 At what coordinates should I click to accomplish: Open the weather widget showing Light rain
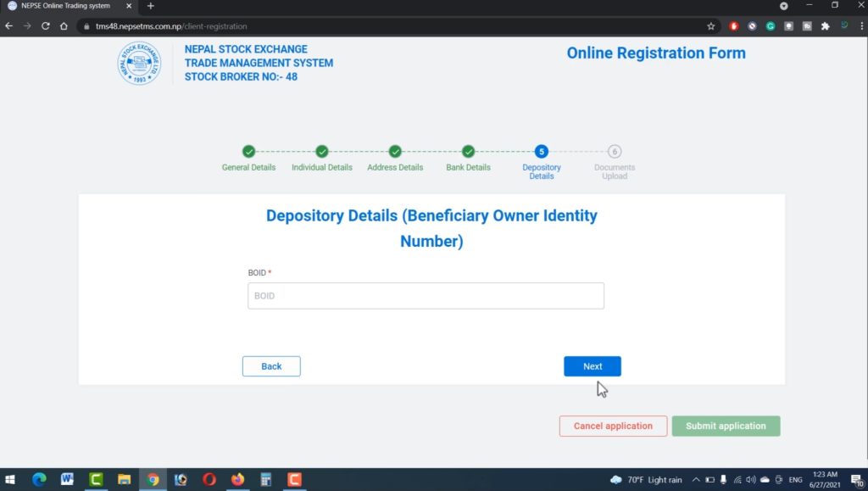(645, 480)
